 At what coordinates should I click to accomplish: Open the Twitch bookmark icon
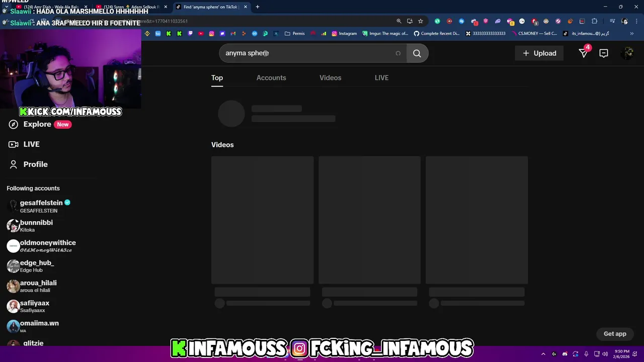pyautogui.click(x=190, y=34)
